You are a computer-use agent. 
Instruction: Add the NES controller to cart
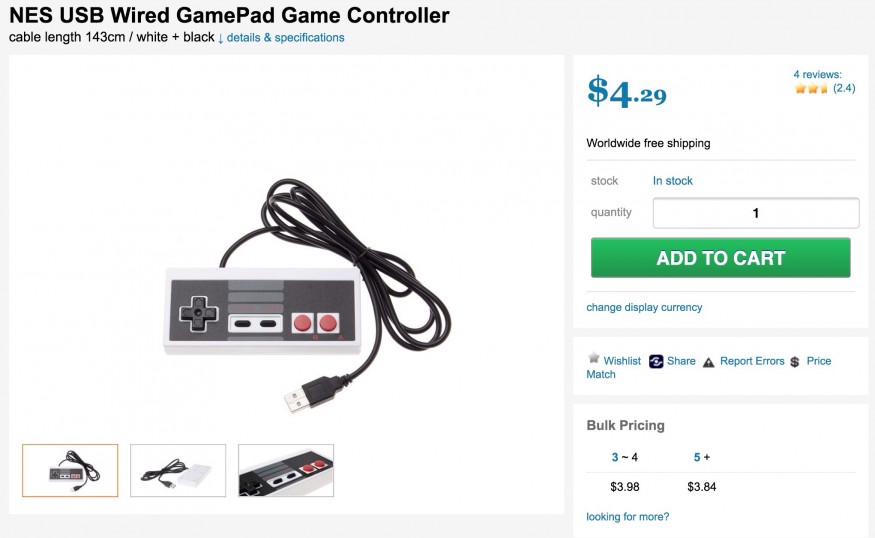click(x=720, y=258)
